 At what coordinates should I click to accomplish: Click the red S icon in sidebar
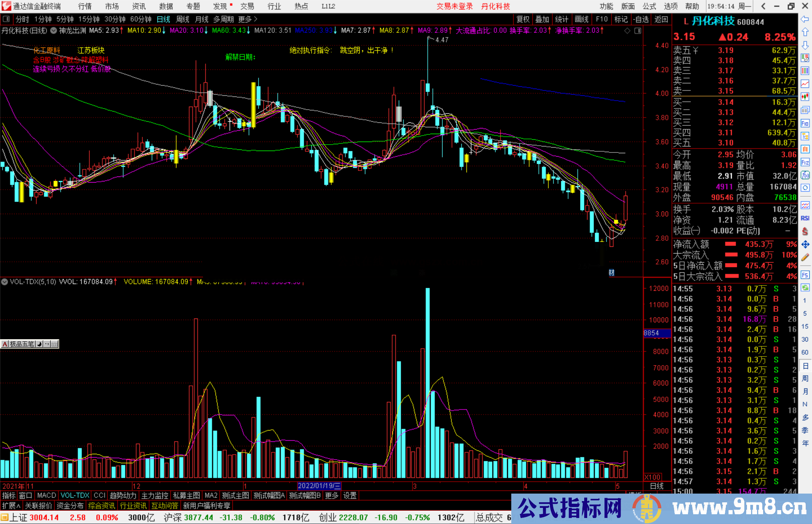pyautogui.click(x=805, y=231)
